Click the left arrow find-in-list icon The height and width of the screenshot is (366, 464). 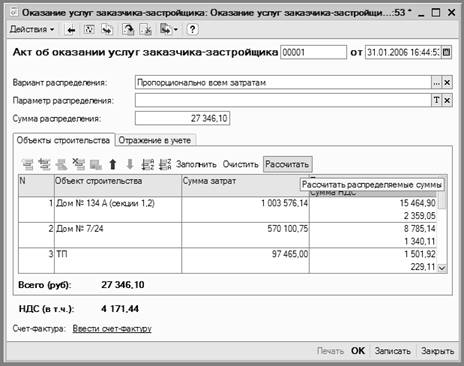tap(71, 30)
